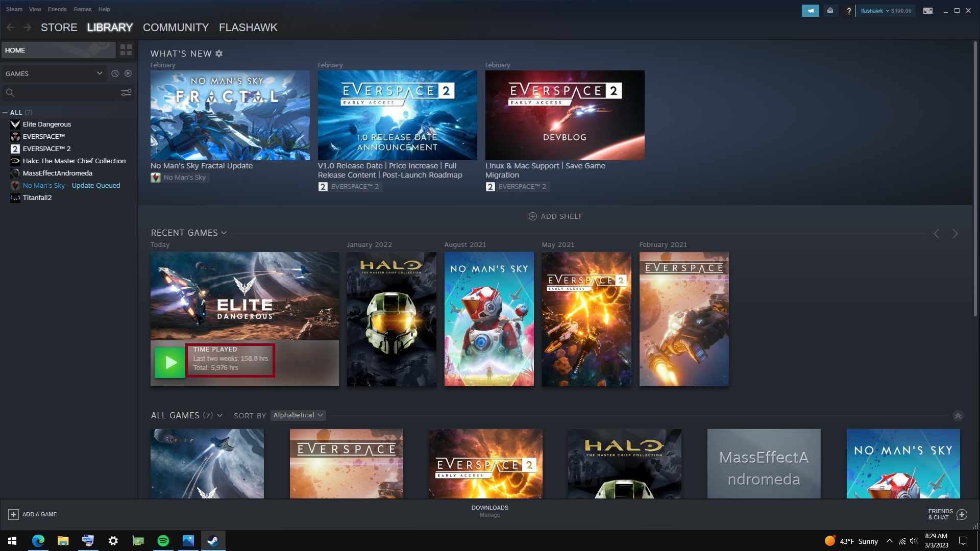
Task: Go to library HOME button
Action: (58, 50)
